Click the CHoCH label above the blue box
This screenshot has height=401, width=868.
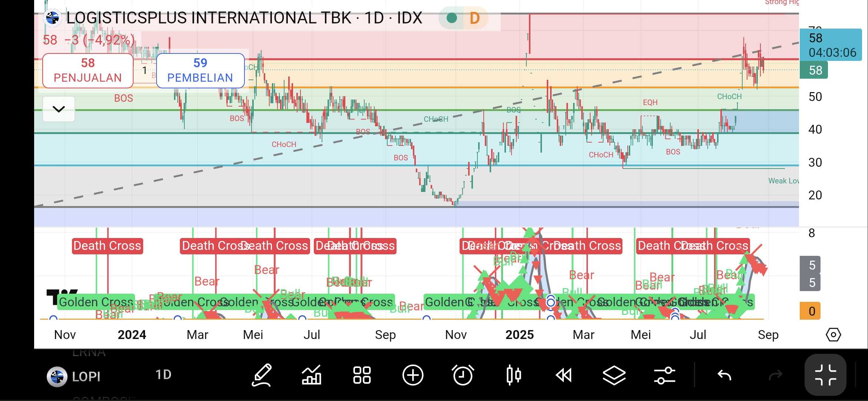[729, 97]
